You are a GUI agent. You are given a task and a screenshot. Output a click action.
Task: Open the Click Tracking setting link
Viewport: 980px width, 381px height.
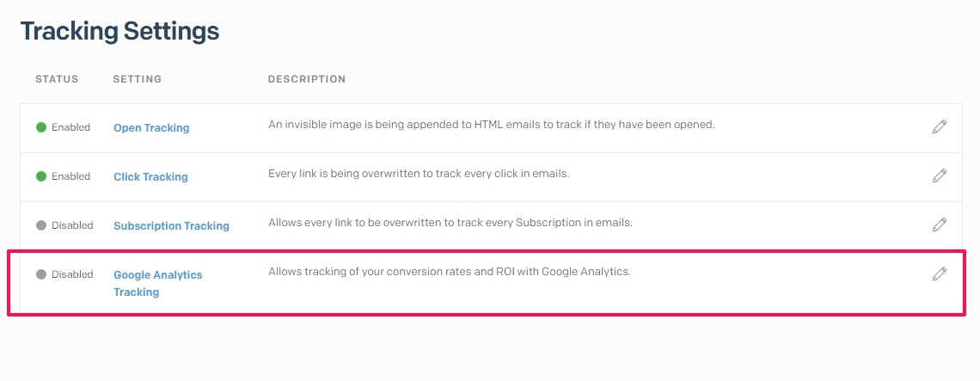tap(150, 177)
